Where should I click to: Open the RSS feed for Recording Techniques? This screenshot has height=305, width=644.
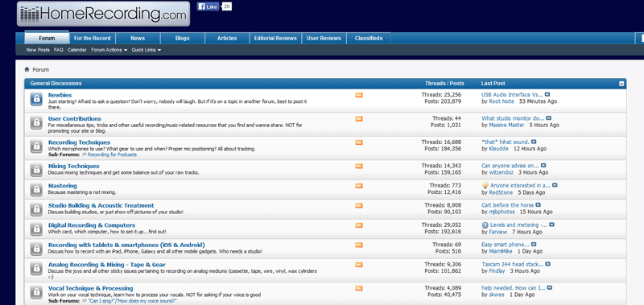pos(359,142)
